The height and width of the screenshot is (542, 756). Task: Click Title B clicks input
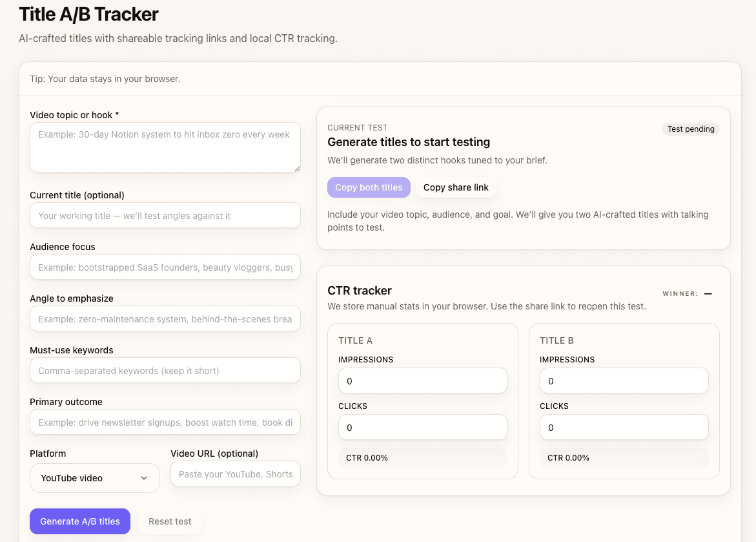(624, 427)
